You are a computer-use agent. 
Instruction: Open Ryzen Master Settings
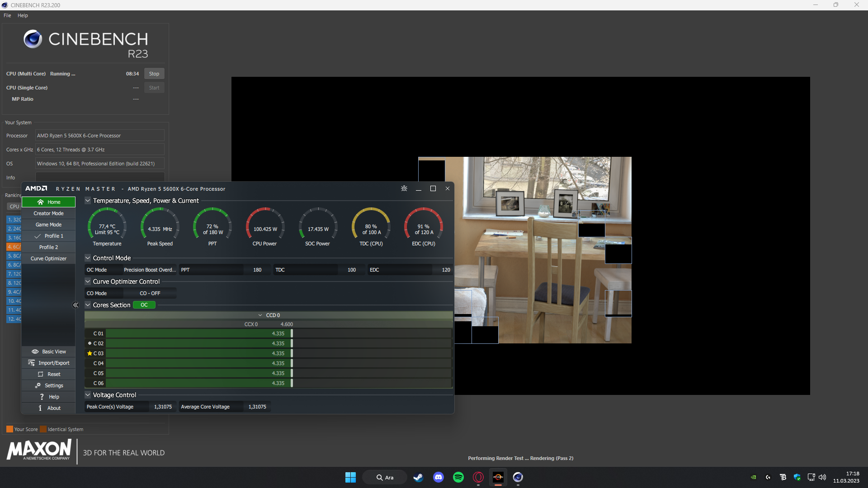point(49,385)
